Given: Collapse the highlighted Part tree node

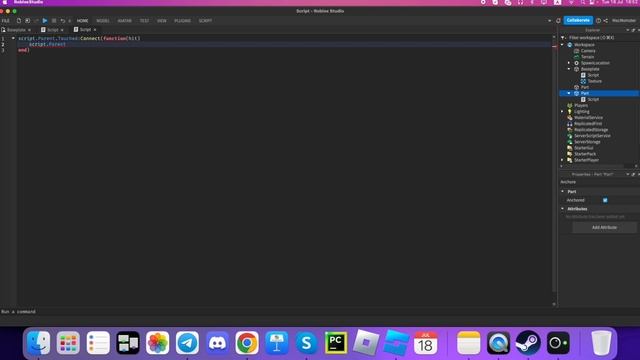Looking at the screenshot, I should pyautogui.click(x=569, y=93).
